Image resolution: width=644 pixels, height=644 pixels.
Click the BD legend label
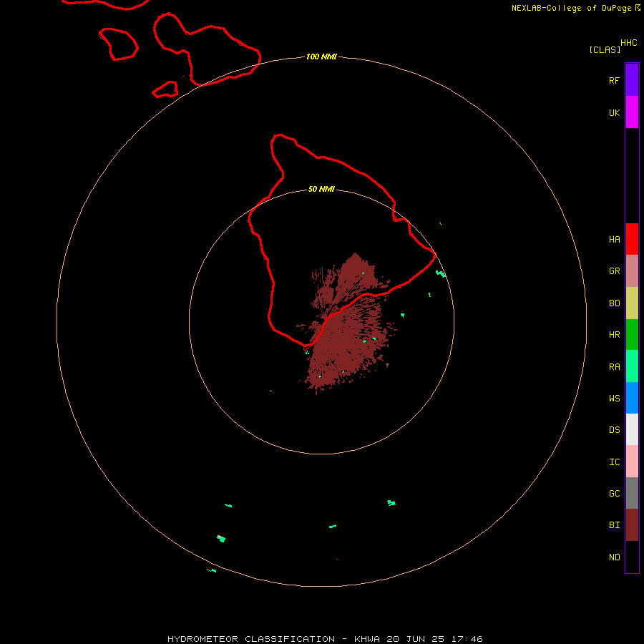click(x=614, y=303)
